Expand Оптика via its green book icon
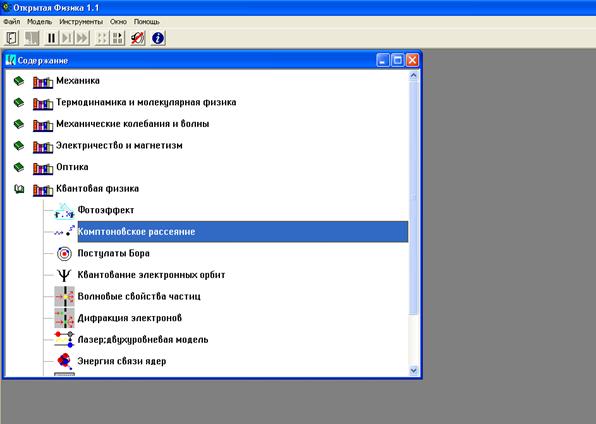 point(19,167)
